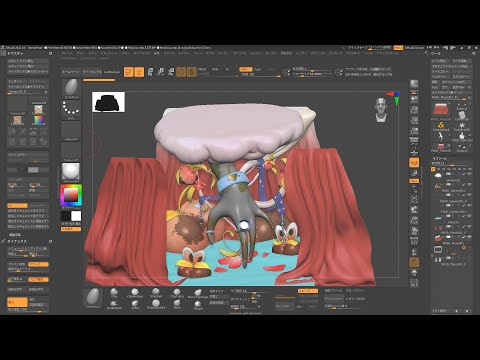480x360 pixels.
Task: Open the ブラシ menu
Action: pos(80,53)
